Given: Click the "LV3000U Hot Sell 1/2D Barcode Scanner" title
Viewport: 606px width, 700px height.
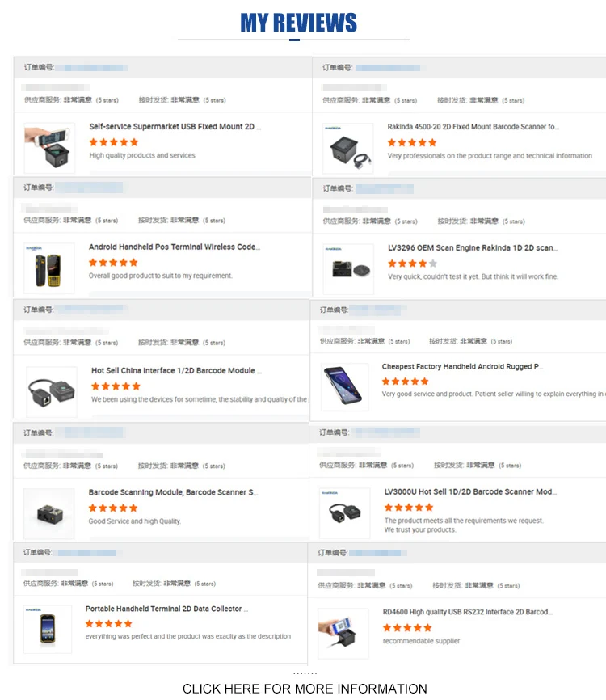Looking at the screenshot, I should [x=469, y=491].
